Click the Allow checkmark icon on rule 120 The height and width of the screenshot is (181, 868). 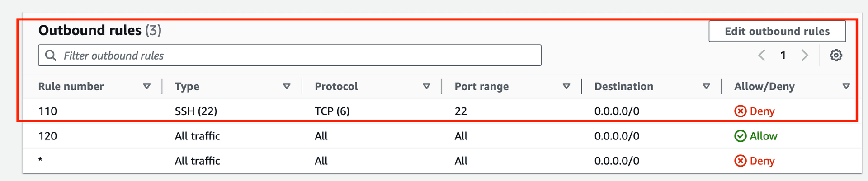[x=741, y=136]
